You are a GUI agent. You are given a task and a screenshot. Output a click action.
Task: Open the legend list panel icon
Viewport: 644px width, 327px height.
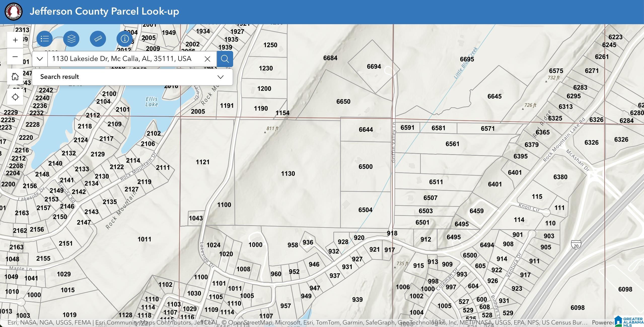[x=45, y=39]
